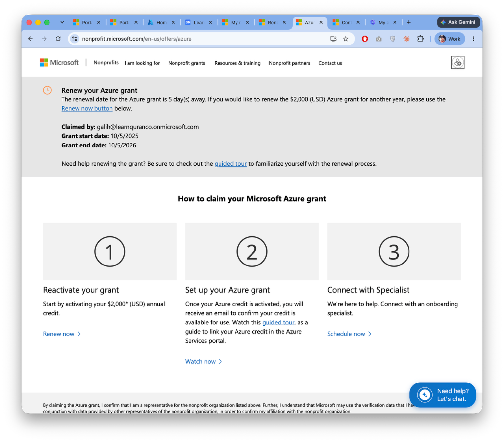This screenshot has width=504, height=442.
Task: Click Schedule now under Connect with Specialist
Action: (x=349, y=334)
